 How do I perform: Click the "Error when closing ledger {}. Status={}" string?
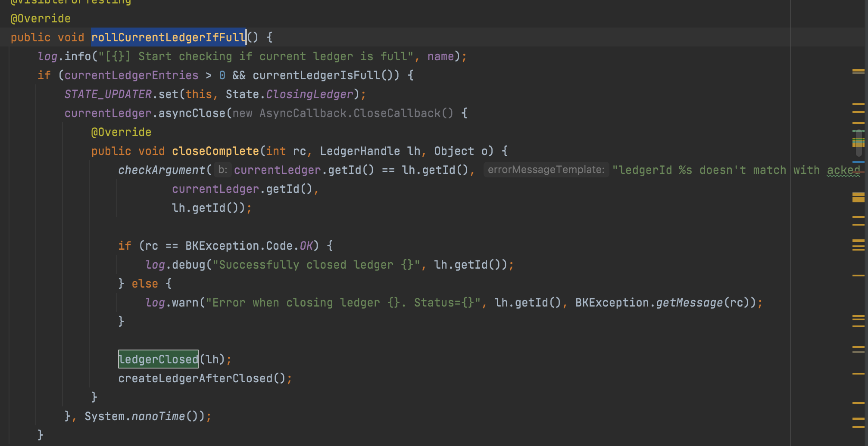point(343,303)
